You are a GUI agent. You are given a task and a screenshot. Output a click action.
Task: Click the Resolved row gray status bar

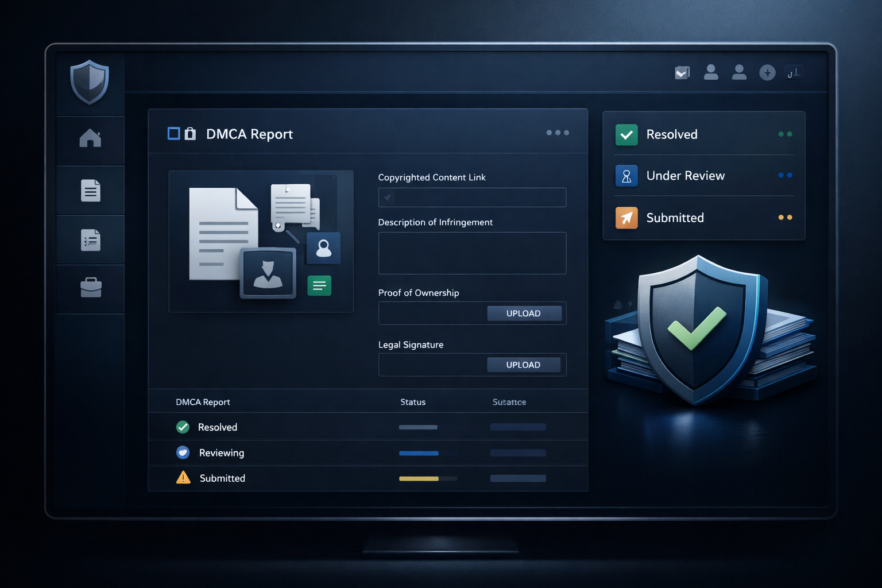pos(418,427)
